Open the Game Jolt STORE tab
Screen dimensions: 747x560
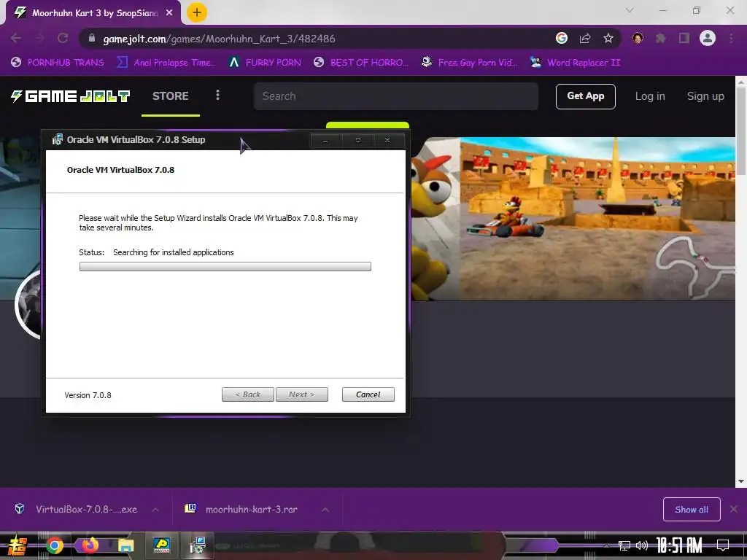(x=171, y=96)
